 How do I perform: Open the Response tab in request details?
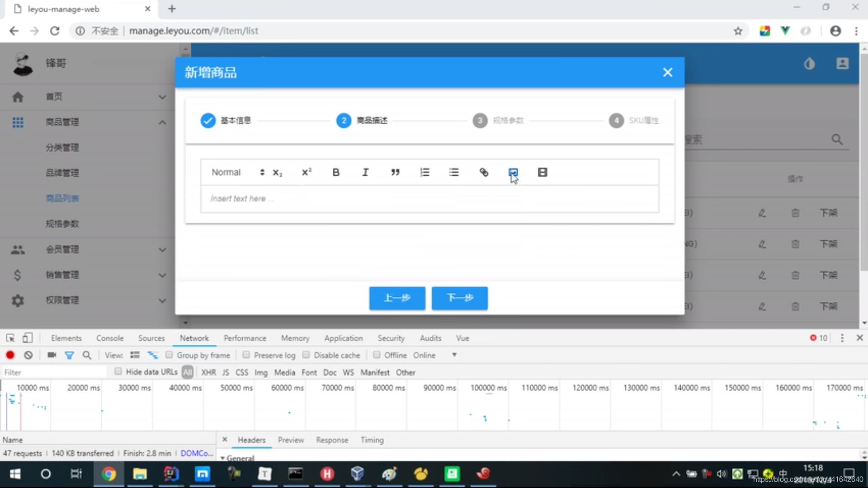[332, 440]
